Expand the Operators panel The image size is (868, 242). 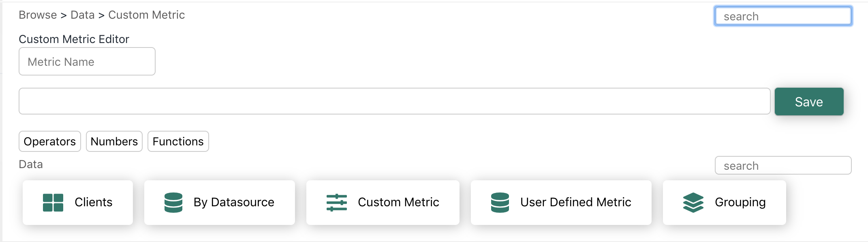coord(50,141)
